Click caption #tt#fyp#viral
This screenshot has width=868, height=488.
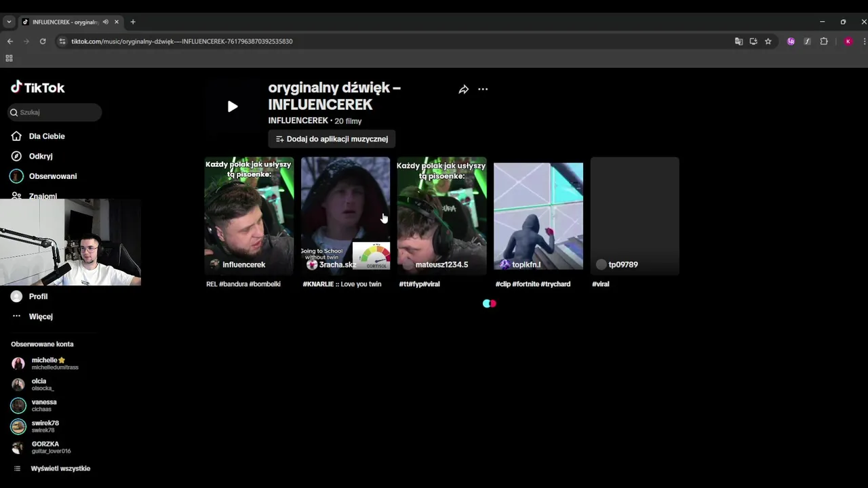(420, 284)
